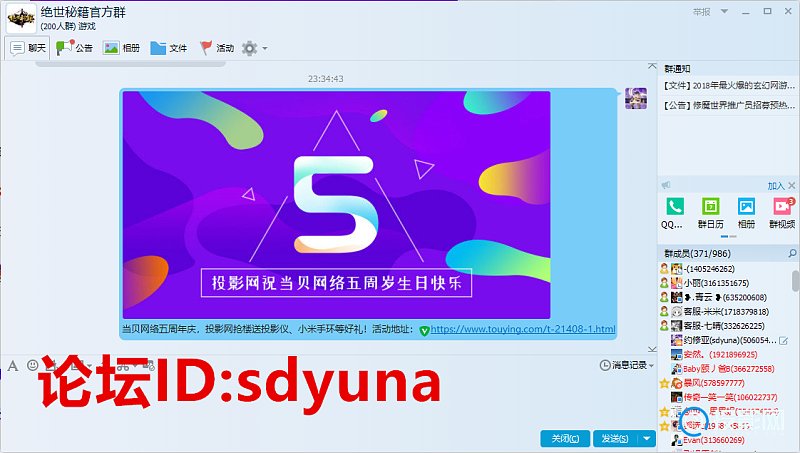Click the 举报 report link
Screen dimensions: 800x453
(x=702, y=12)
